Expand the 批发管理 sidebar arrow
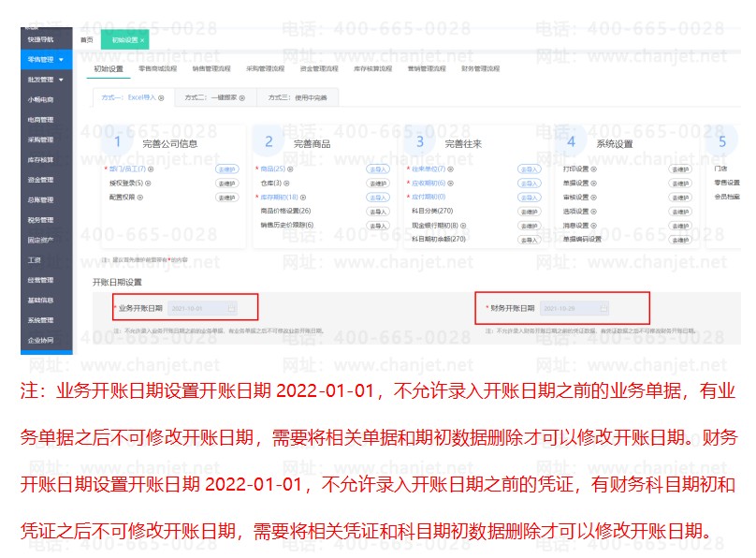This screenshot has width=756, height=558. [x=61, y=80]
